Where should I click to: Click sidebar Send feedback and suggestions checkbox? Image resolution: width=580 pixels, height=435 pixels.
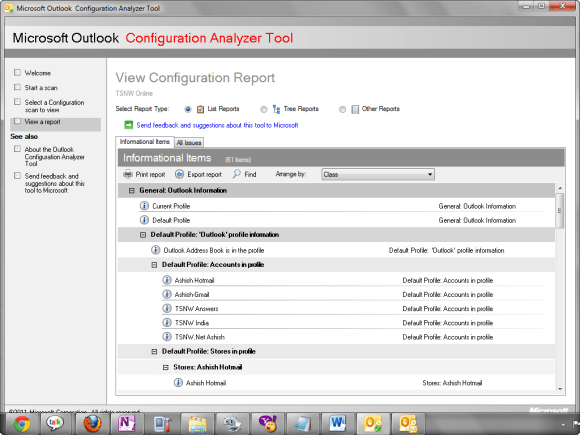point(17,175)
